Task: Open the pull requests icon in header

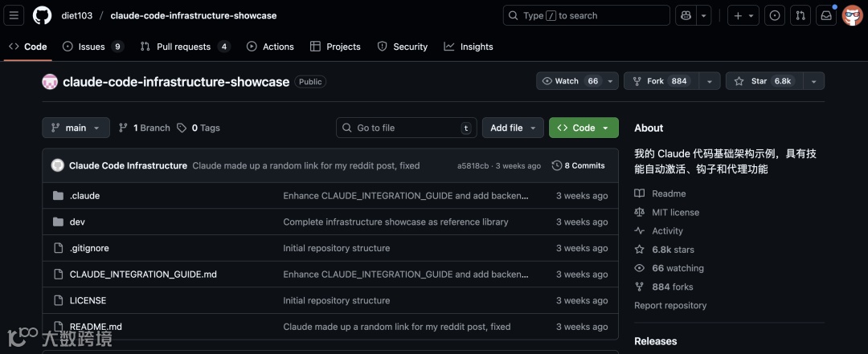Action: pos(800,15)
